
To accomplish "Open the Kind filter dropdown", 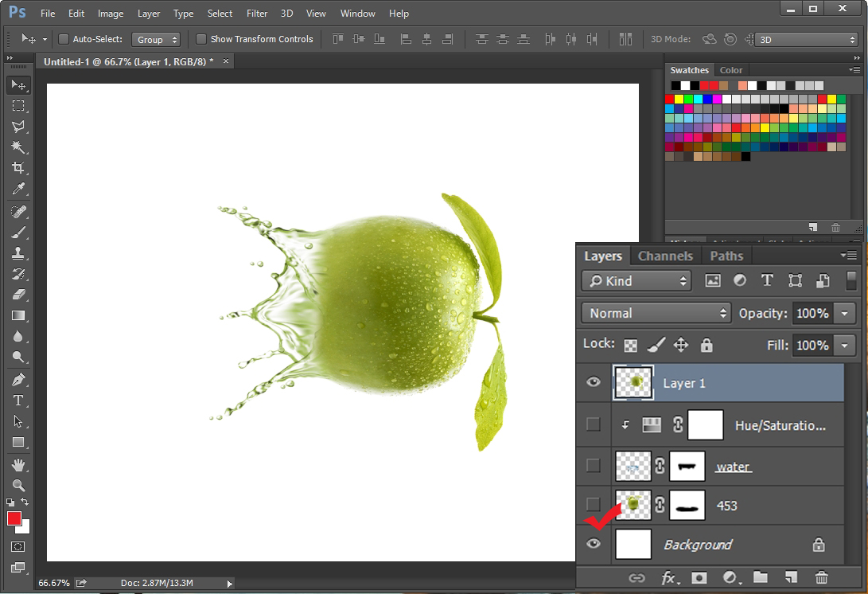I will point(636,281).
